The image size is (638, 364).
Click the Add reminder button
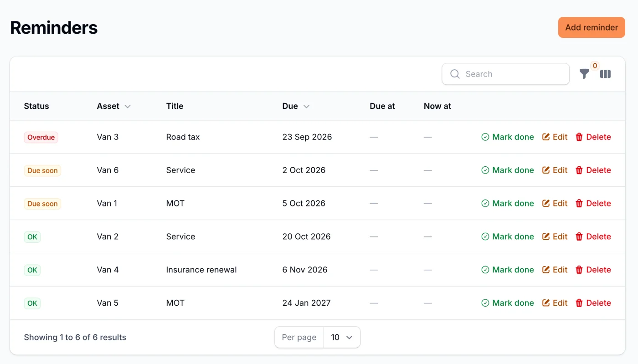pyautogui.click(x=592, y=27)
